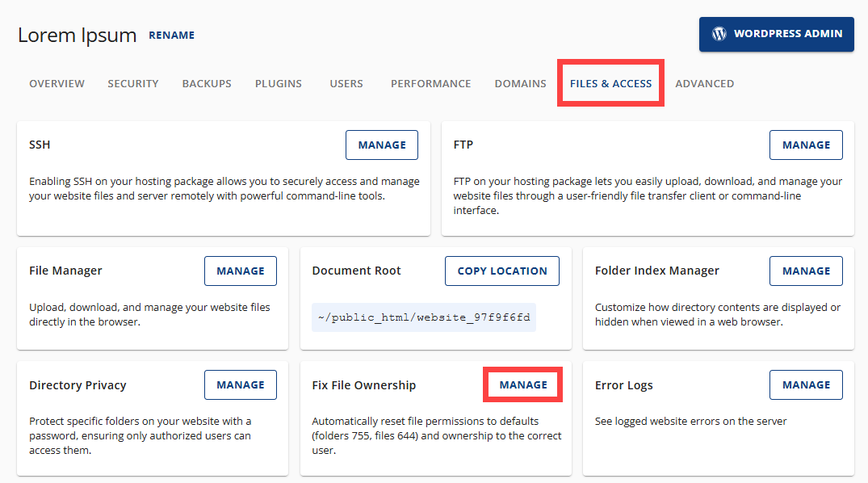Switch to the Advanced tab
Viewport: 868px width, 483px height.
click(704, 83)
